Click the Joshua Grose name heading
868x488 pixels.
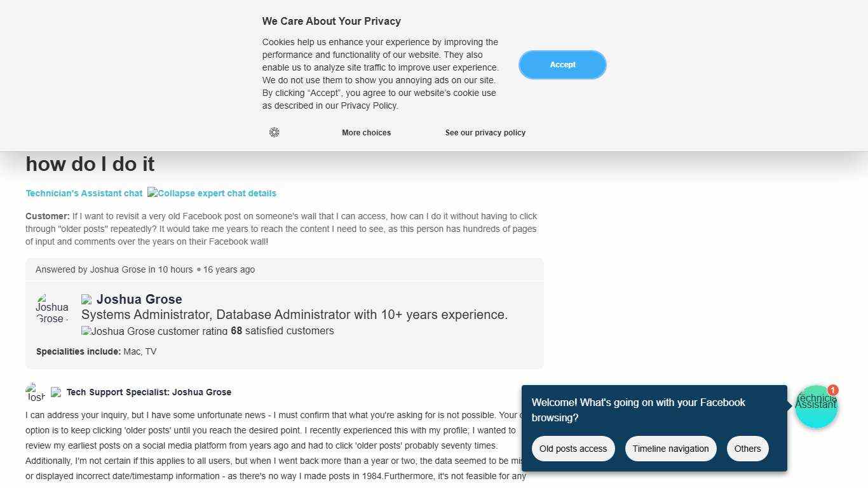(139, 299)
